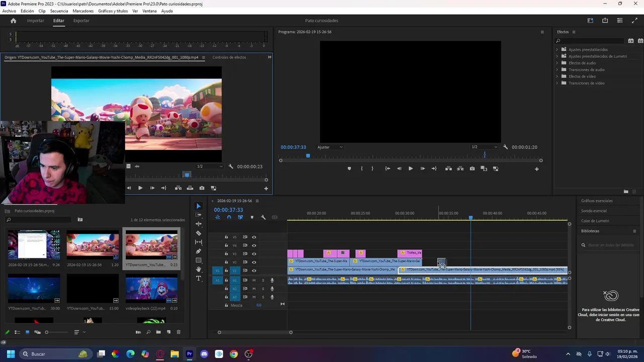Expand Ajustes preestablecidos de Lumetri

tap(557, 56)
